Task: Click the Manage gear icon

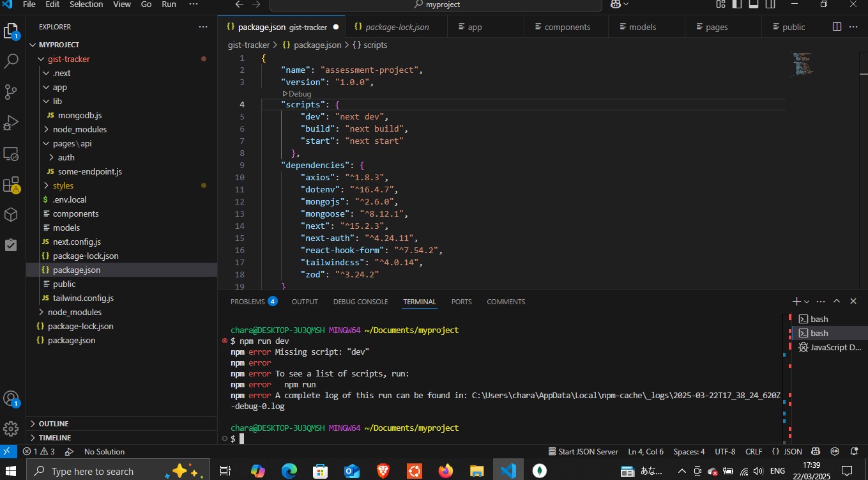Action: click(11, 428)
